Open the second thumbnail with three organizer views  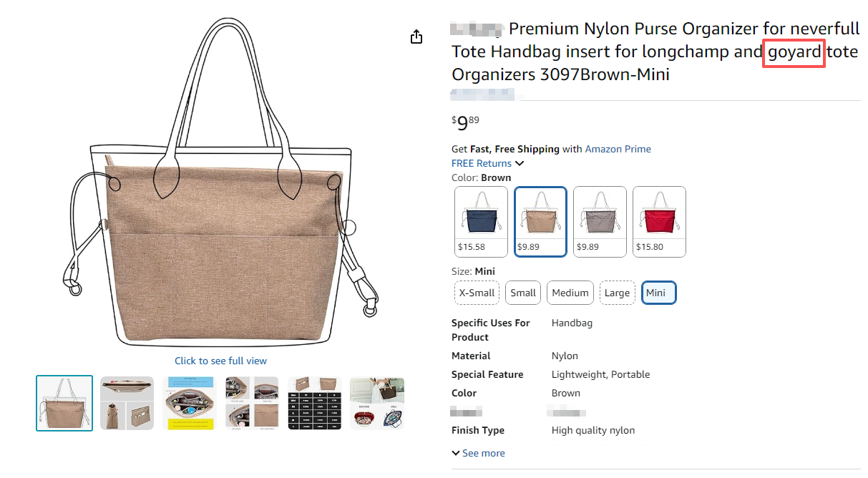click(127, 403)
